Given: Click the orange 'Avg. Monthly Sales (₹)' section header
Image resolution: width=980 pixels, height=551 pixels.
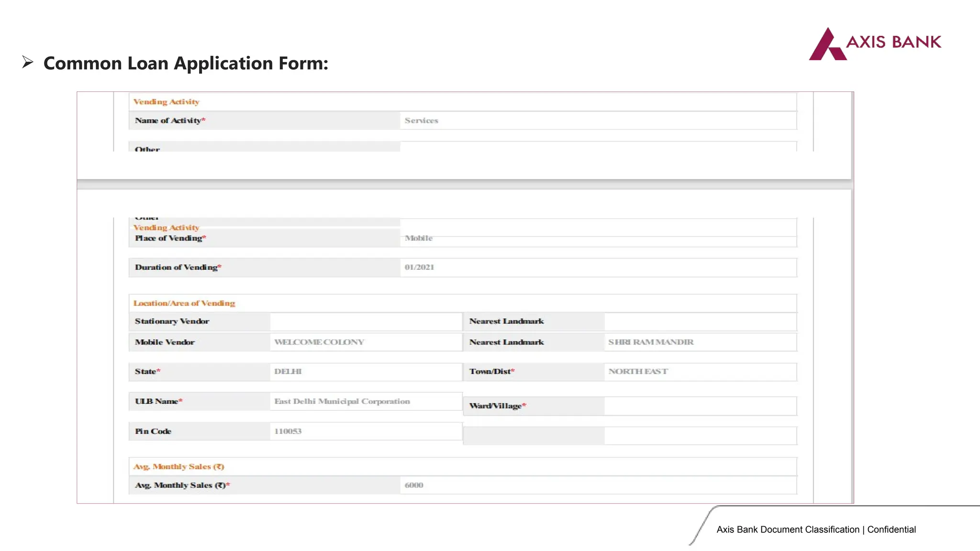Looking at the screenshot, I should pyautogui.click(x=178, y=467).
